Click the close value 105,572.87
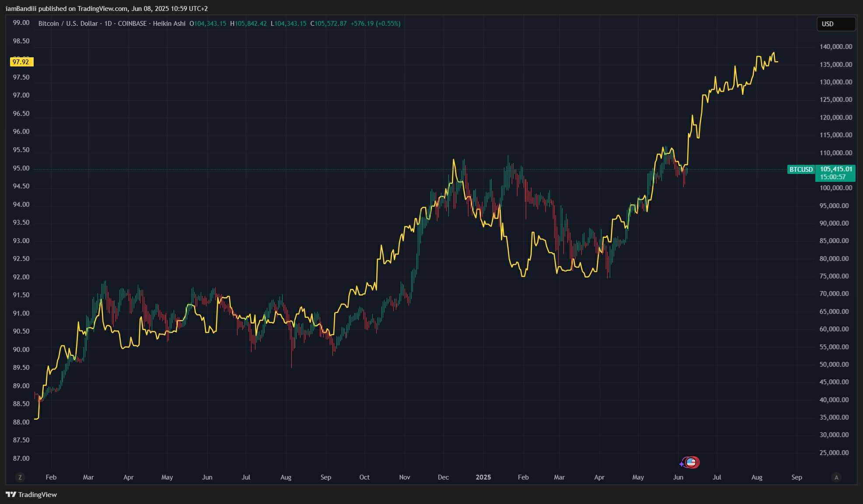The width and height of the screenshot is (863, 504). coord(330,24)
